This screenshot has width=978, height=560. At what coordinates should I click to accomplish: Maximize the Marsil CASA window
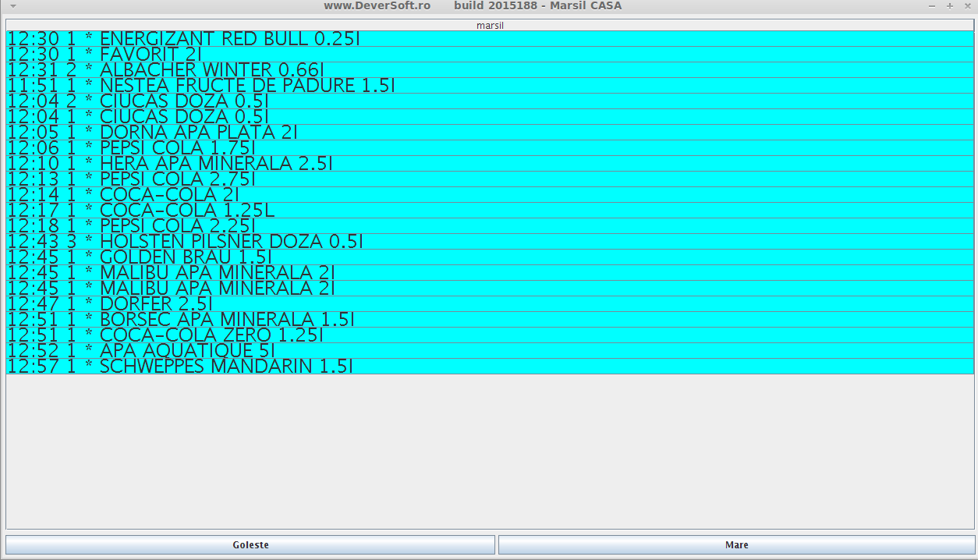pos(950,5)
